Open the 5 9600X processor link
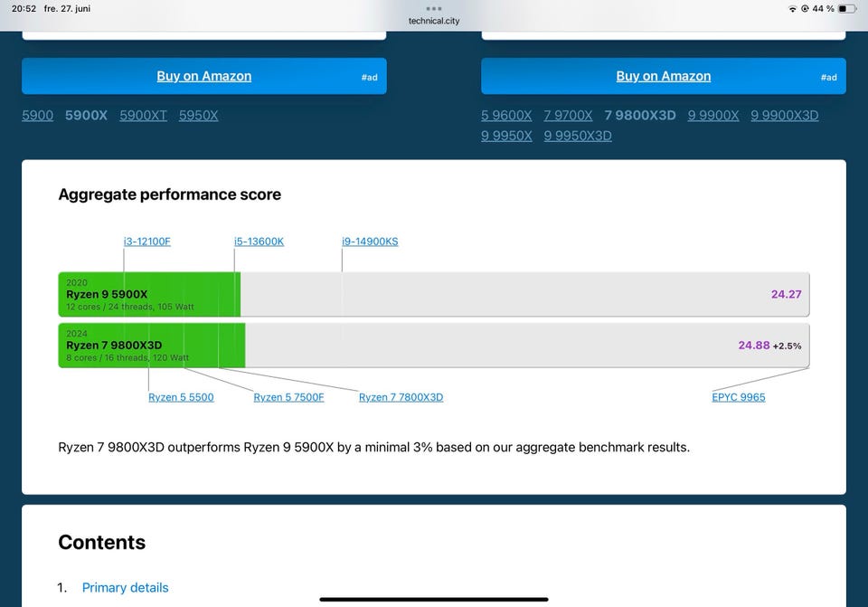 point(506,115)
